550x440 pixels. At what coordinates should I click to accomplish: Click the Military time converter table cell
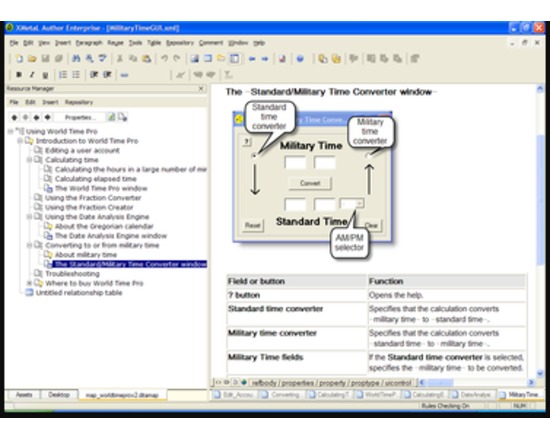point(296,338)
